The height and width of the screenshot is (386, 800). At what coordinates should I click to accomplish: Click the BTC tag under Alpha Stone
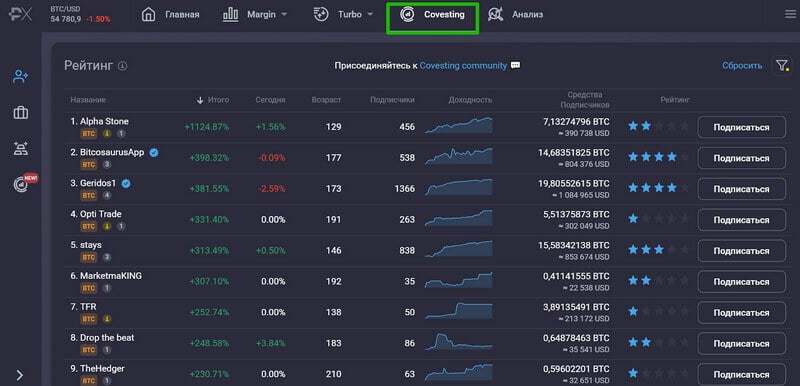tap(89, 134)
